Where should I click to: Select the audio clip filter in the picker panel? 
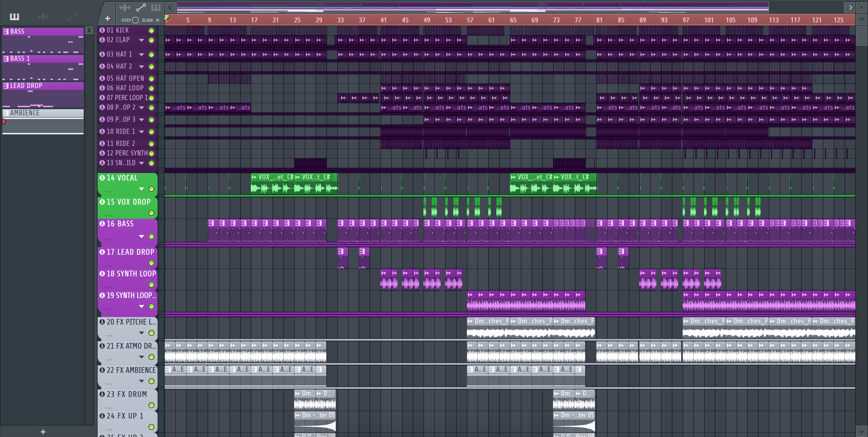(43, 16)
